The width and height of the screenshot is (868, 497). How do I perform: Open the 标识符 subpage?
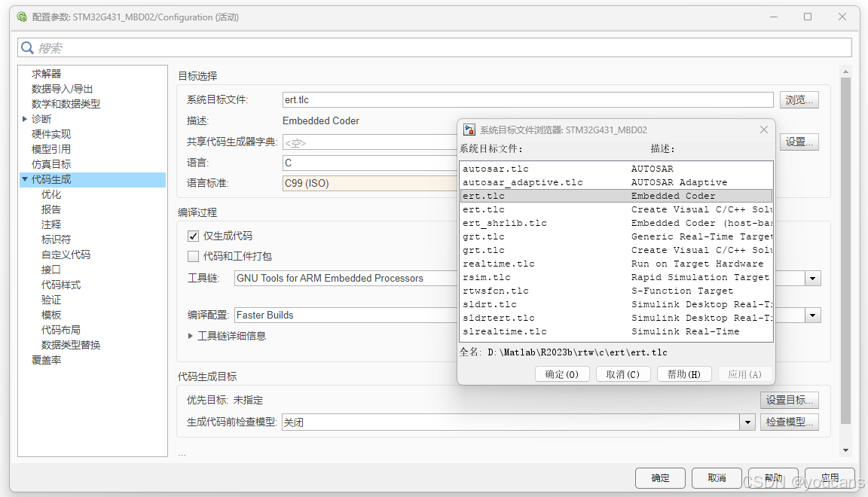(x=56, y=239)
